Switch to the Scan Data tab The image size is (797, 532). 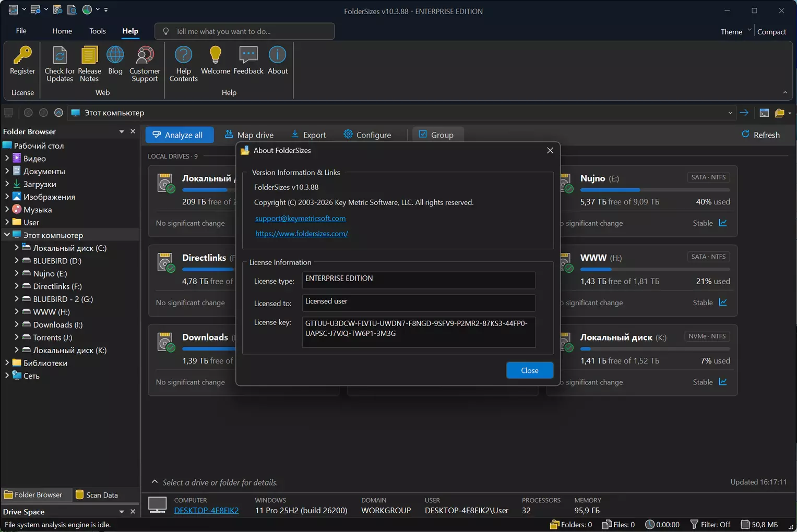pos(97,494)
